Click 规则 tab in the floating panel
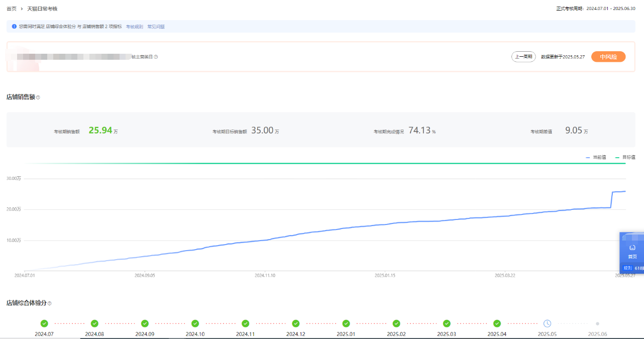644x339 pixels. pos(627,268)
